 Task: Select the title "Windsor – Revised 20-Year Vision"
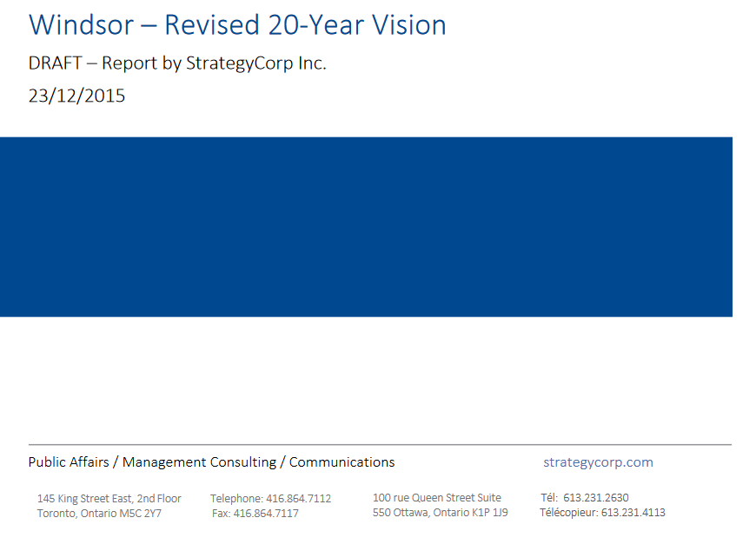pyautogui.click(x=238, y=24)
